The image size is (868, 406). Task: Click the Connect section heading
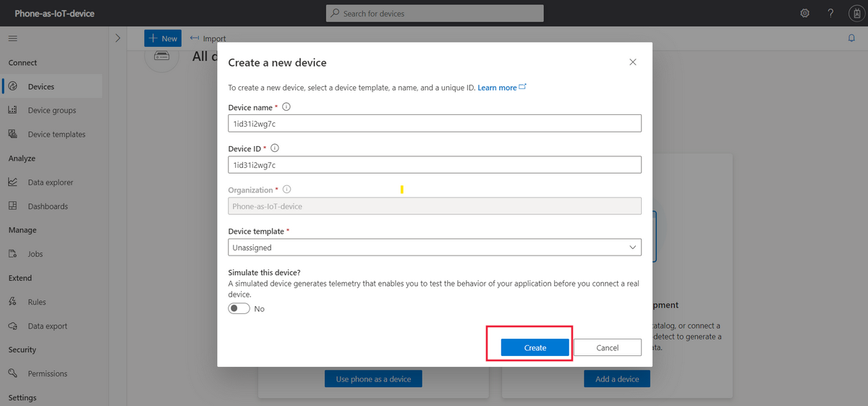point(22,62)
